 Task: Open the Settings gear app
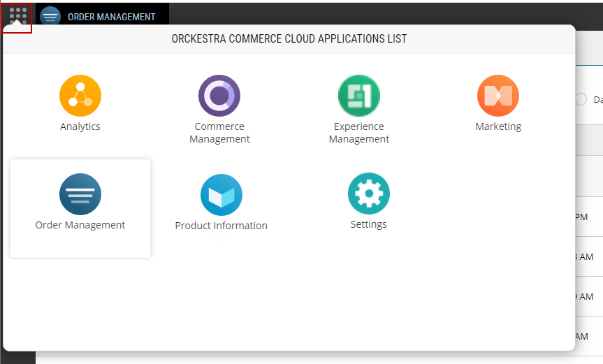point(368,201)
